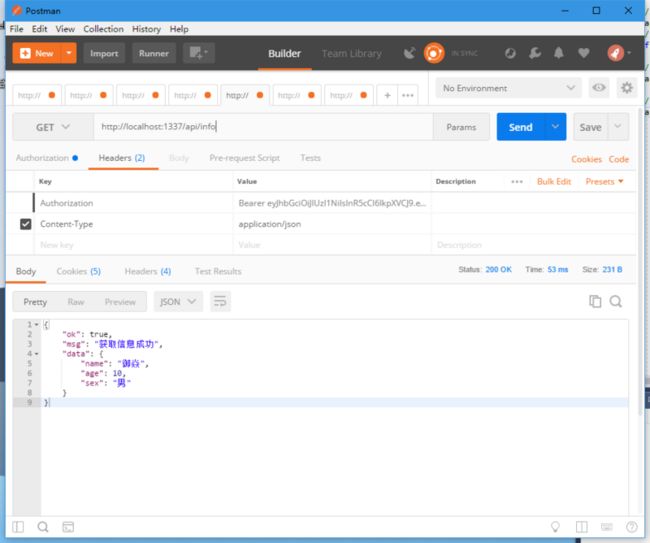
Task: Open the View menu
Action: (x=65, y=29)
